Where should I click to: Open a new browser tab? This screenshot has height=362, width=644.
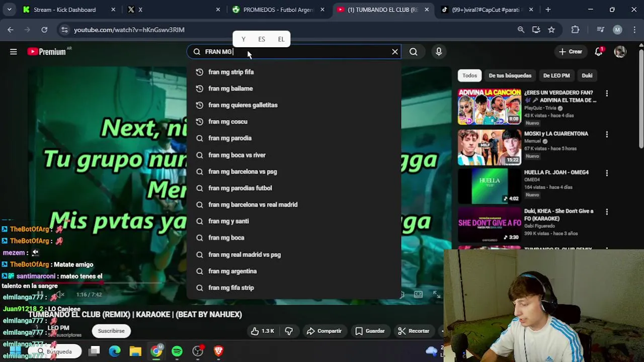[x=548, y=10]
